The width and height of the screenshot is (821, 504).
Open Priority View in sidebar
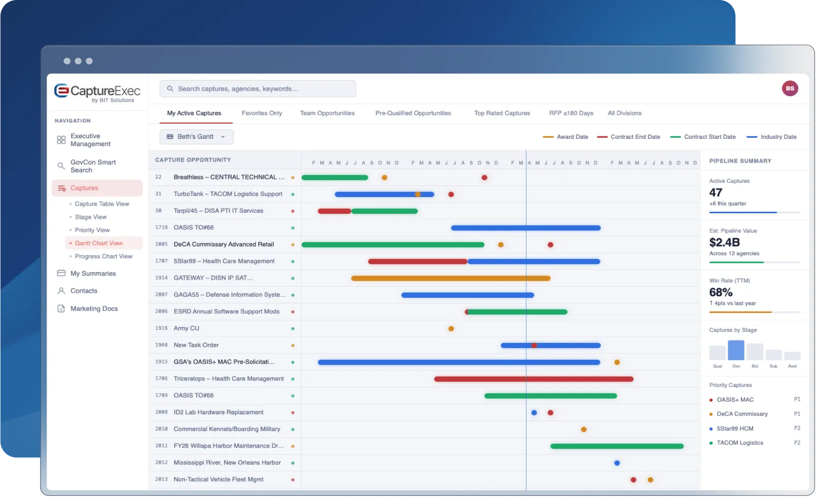point(92,230)
